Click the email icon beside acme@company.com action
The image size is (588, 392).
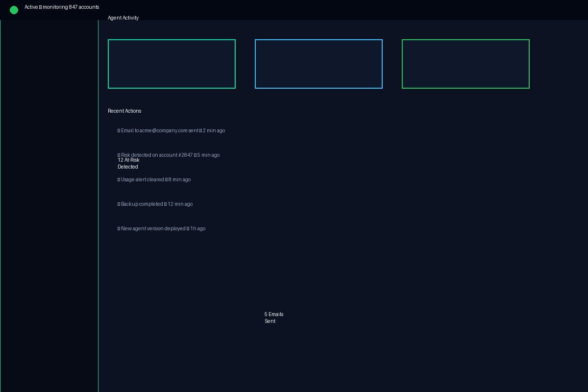click(x=119, y=130)
